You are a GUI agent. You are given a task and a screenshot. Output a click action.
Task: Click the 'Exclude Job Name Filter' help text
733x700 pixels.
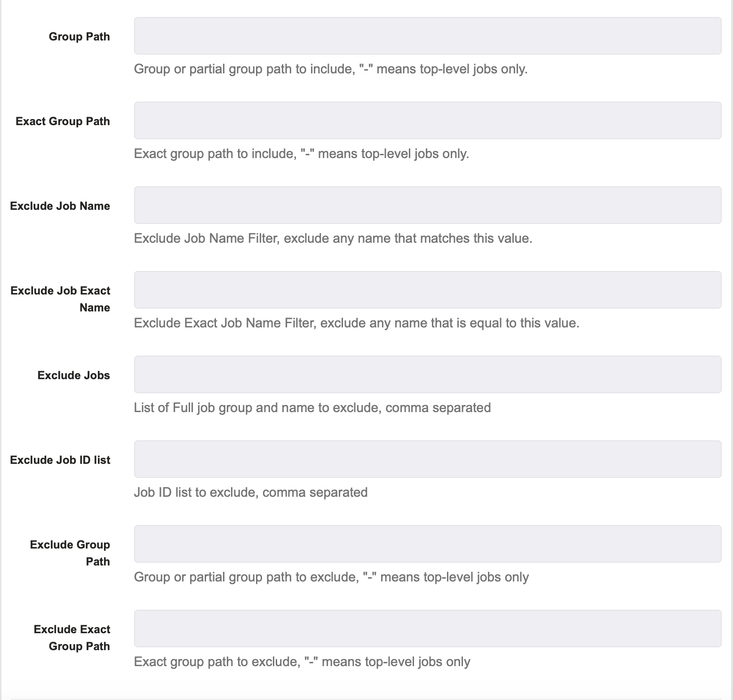click(x=333, y=239)
